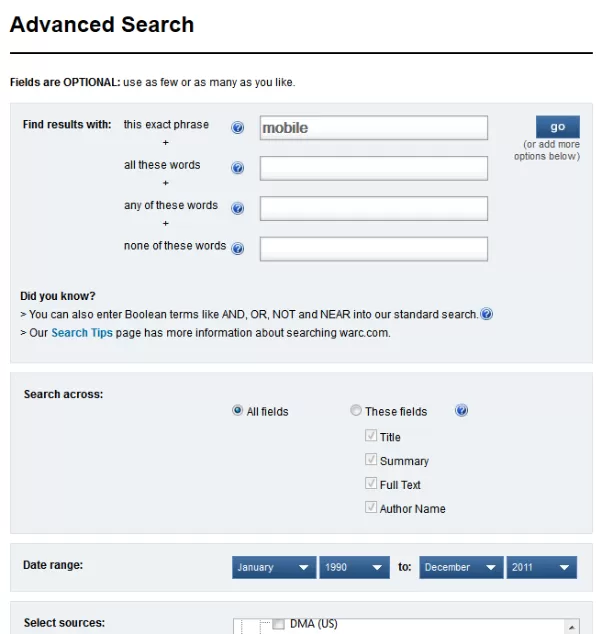Open the end year 2011 dropdown
602x634 pixels.
[541, 567]
